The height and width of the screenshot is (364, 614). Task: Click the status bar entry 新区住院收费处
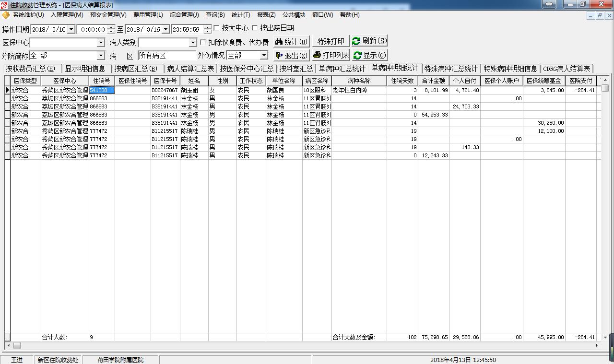(x=58, y=360)
